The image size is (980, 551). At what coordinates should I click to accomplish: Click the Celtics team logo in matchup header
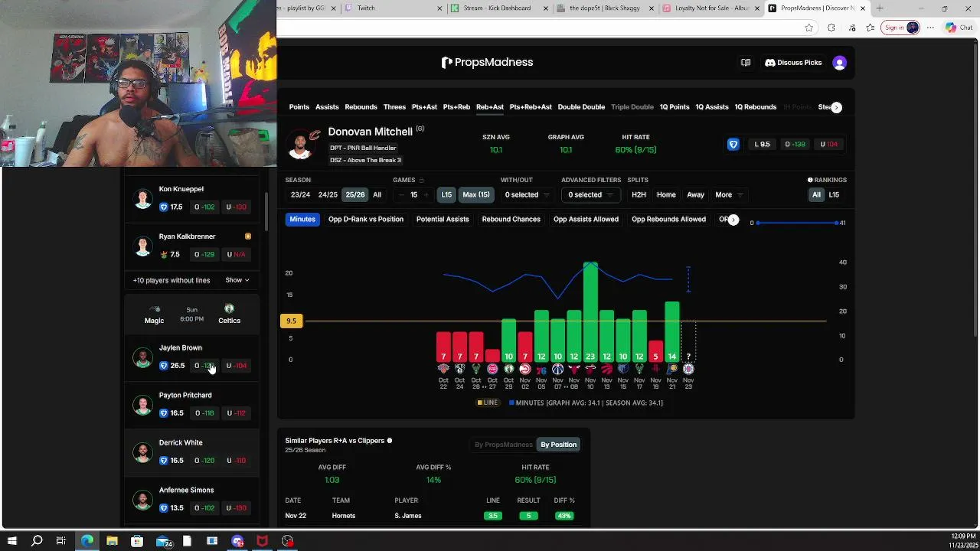pos(229,308)
